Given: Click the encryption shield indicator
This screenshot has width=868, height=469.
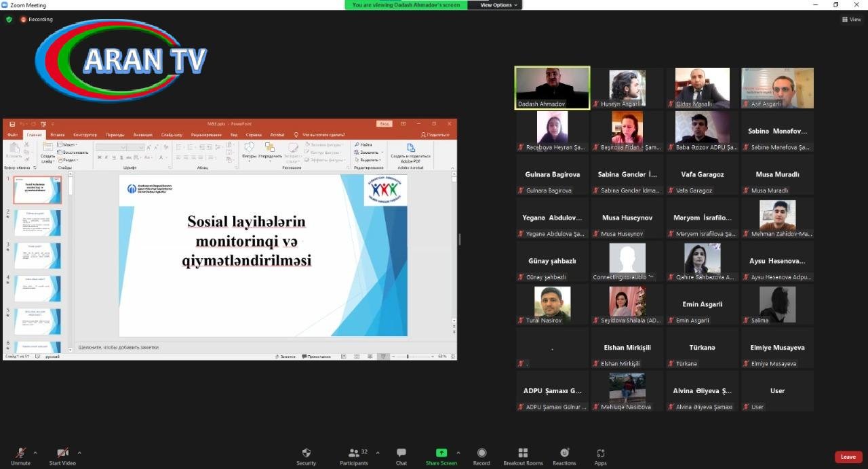Looking at the screenshot, I should (x=9, y=20).
